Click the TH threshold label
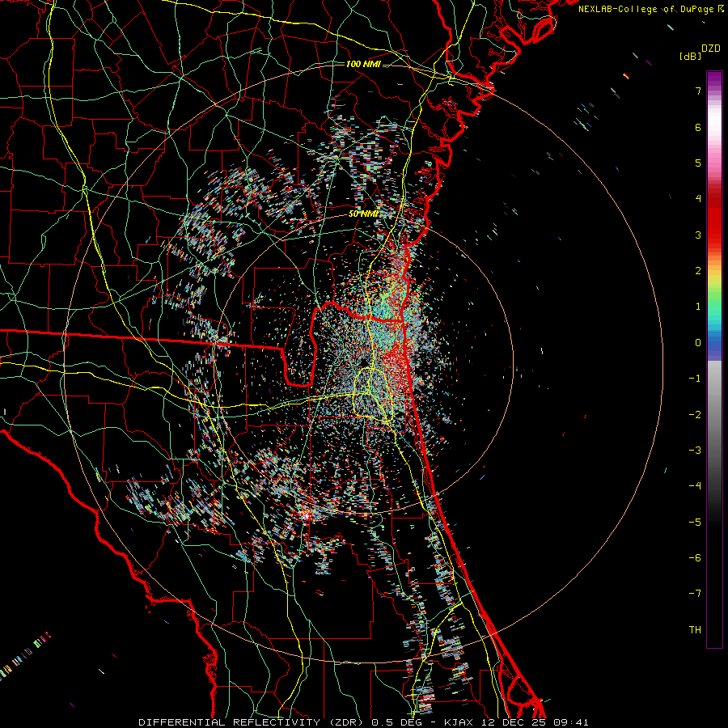 pos(695,630)
